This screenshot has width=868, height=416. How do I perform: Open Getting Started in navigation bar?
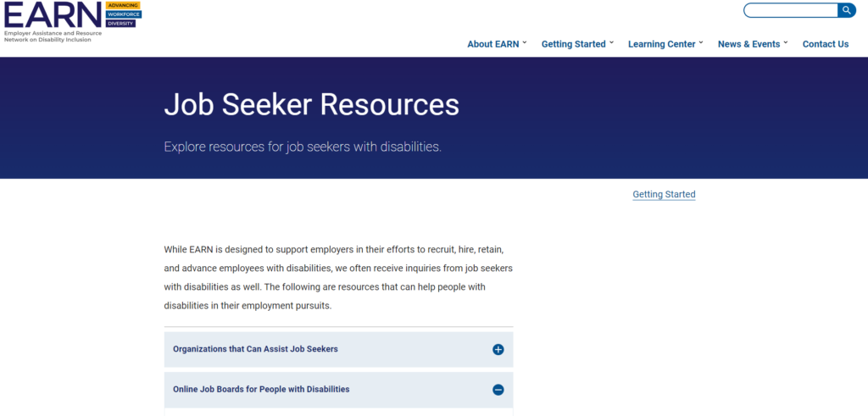[574, 44]
